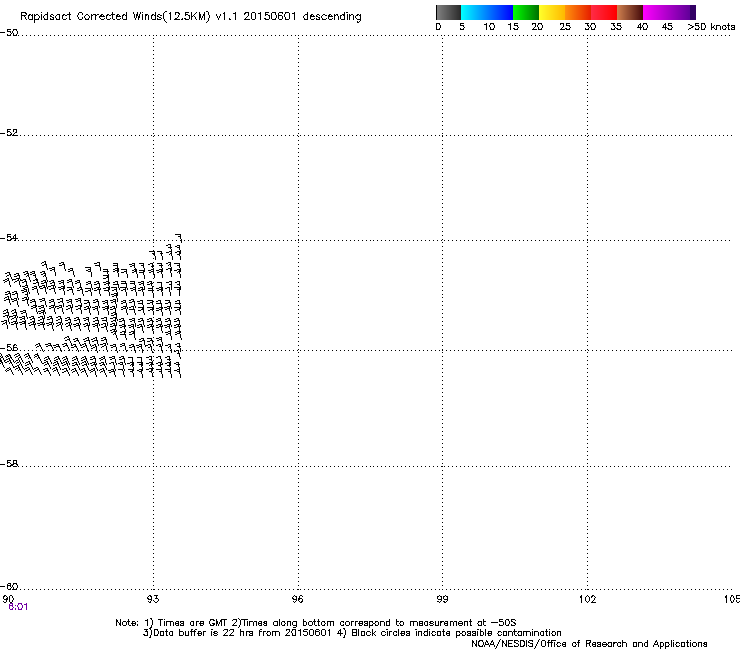Viewport: 740px width, 650px height.
Task: Click the 'NOAA/NESDIS/Office of Research and Applications' credit
Action: coord(589,644)
